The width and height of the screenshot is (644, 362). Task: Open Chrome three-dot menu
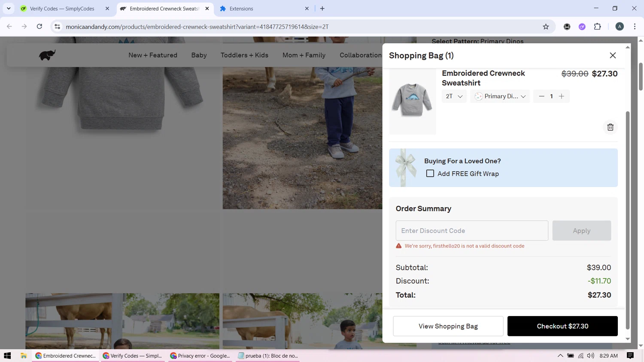click(635, 27)
